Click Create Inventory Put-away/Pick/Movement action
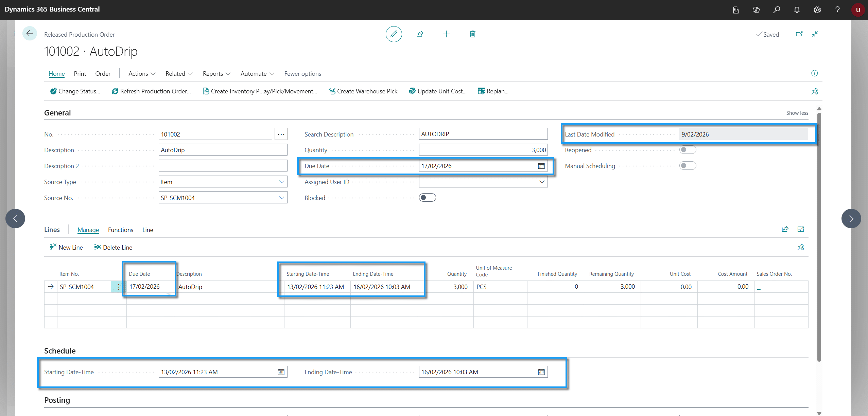This screenshot has height=416, width=868. pos(260,91)
